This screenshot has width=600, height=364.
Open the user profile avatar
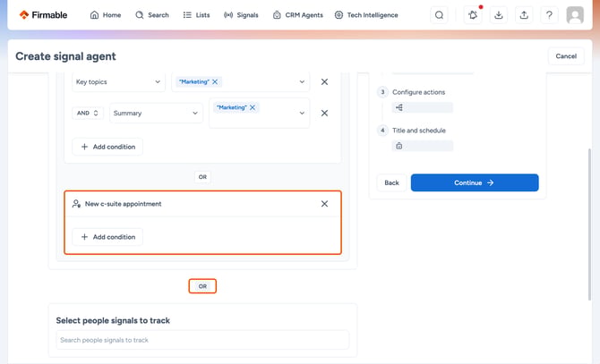(575, 15)
